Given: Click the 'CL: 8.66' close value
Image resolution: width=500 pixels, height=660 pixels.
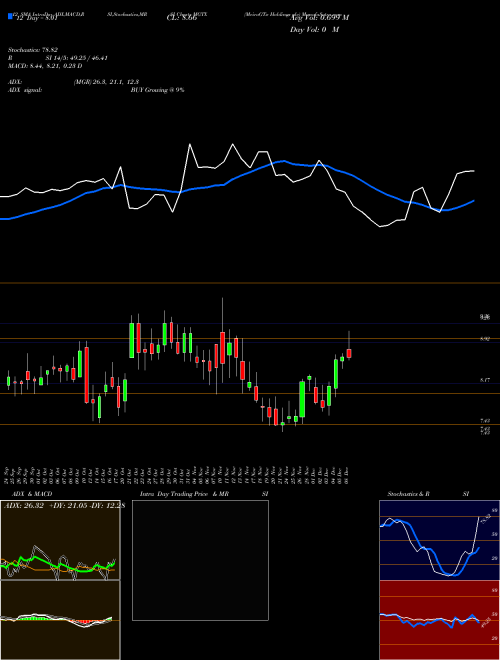Looking at the screenshot, I should (x=182, y=19).
